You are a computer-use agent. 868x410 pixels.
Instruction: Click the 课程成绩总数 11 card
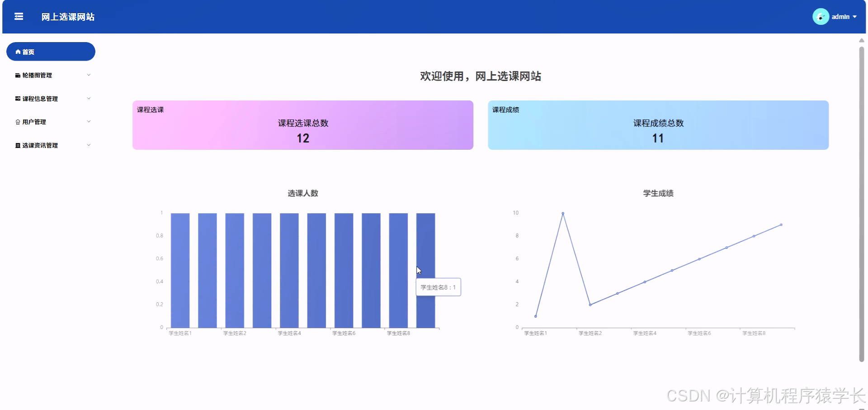(658, 125)
